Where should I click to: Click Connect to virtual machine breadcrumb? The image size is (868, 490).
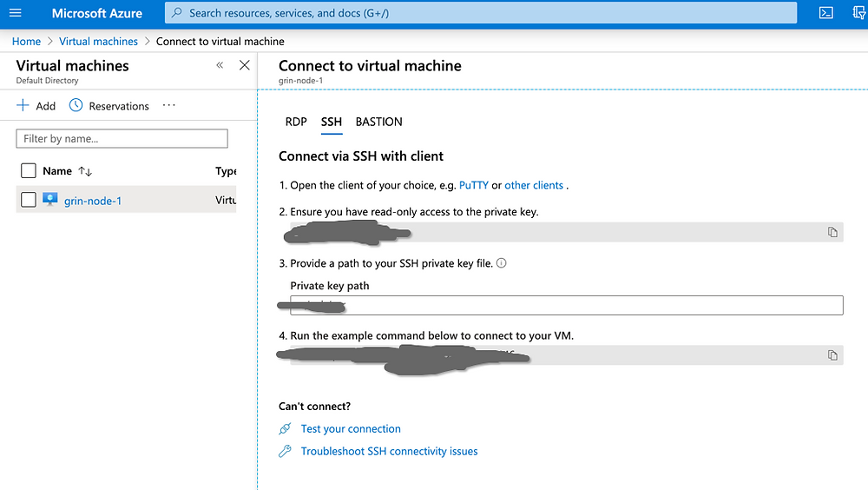click(x=220, y=42)
